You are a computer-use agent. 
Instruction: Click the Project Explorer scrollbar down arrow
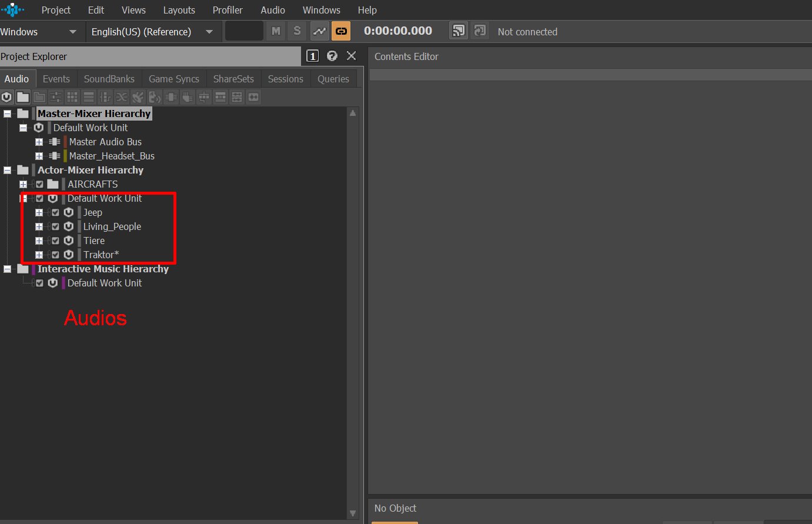[353, 513]
